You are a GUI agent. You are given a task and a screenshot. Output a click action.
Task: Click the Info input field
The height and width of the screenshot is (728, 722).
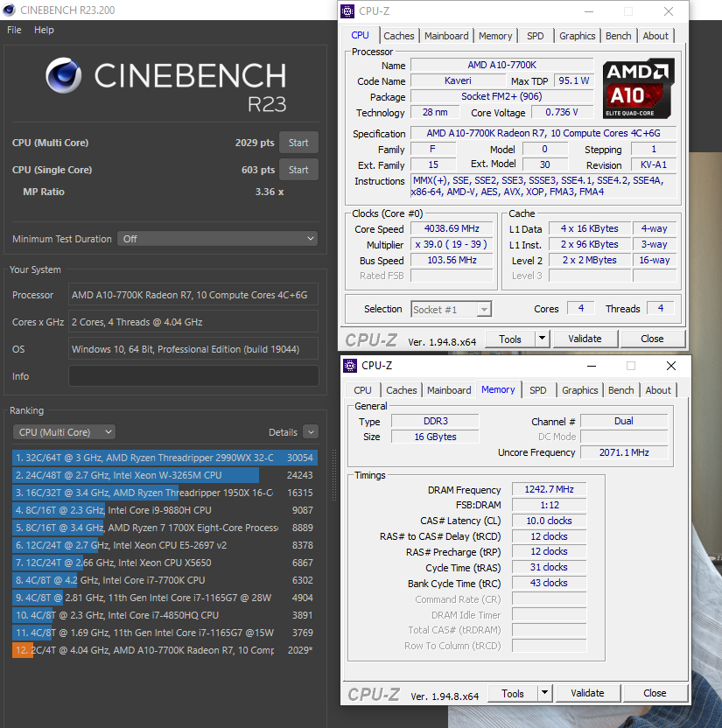[x=193, y=376]
